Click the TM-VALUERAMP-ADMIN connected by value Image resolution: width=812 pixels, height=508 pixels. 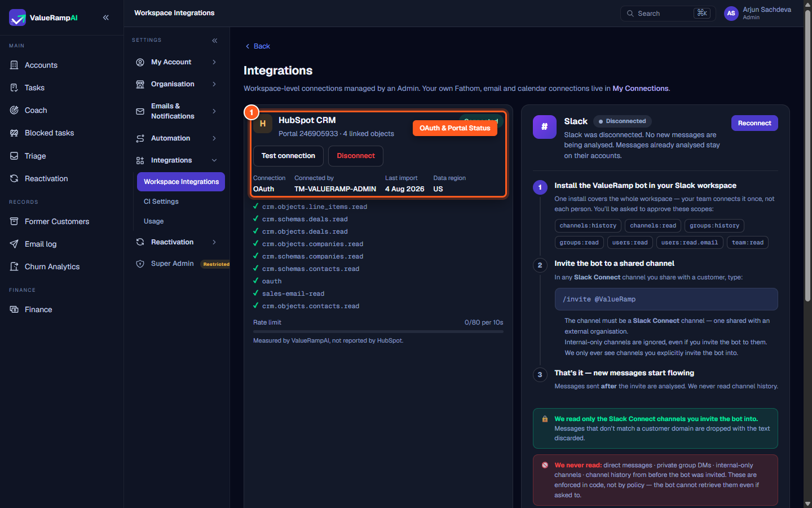(335, 189)
